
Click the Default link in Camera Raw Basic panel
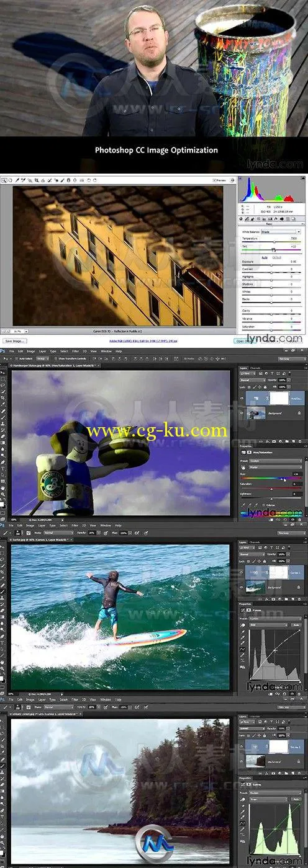coord(277,256)
